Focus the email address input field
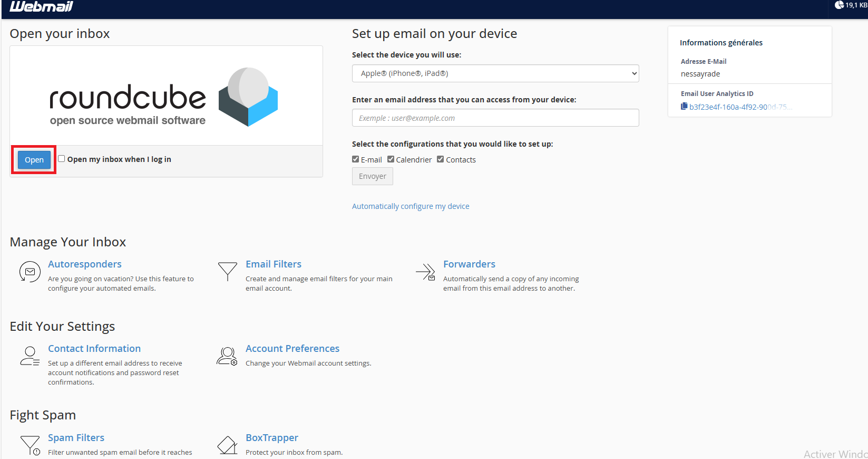This screenshot has width=868, height=459. [x=495, y=118]
